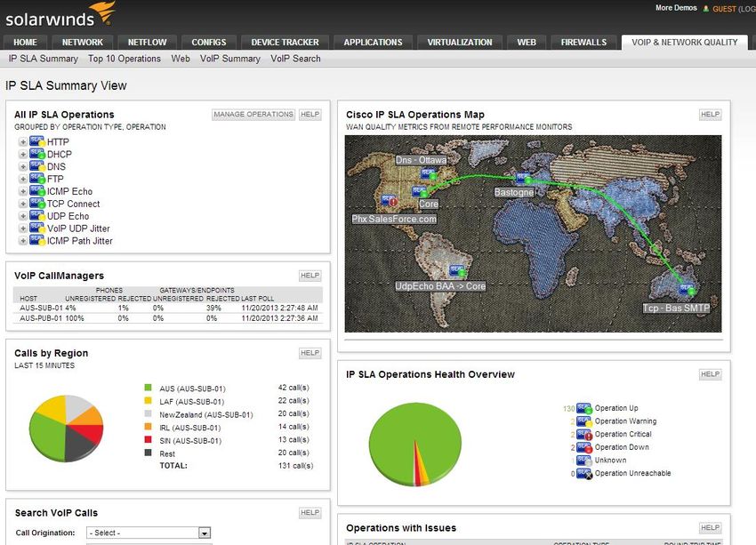The image size is (756, 545).
Task: Expand the VoIP UDP Jitter group
Action: pos(22,228)
